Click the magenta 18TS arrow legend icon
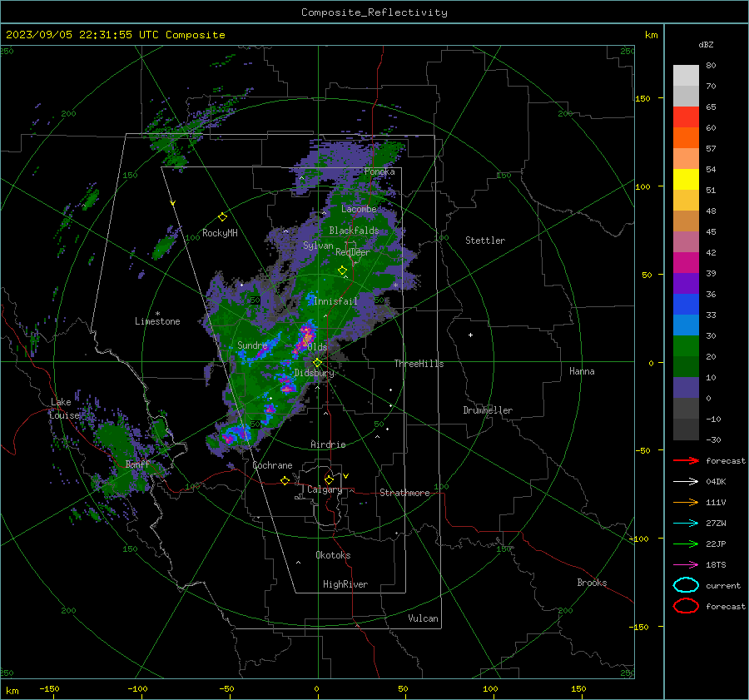Image resolution: width=749 pixels, height=700 pixels. point(686,565)
